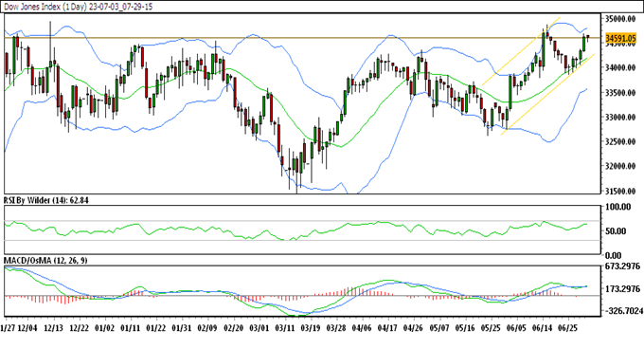
Task: Select the MACD/OsMA (12, 26, 9) indicator label
Action: pos(45,260)
